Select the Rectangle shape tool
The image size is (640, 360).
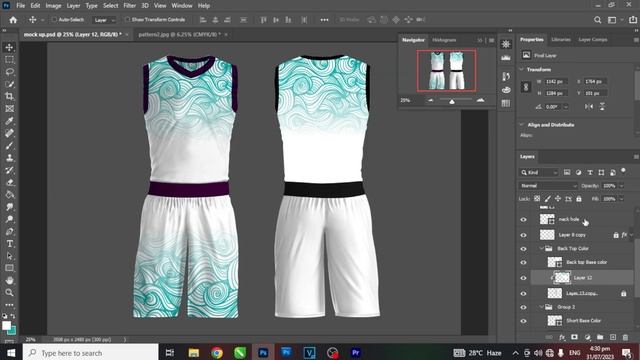pos(9,268)
